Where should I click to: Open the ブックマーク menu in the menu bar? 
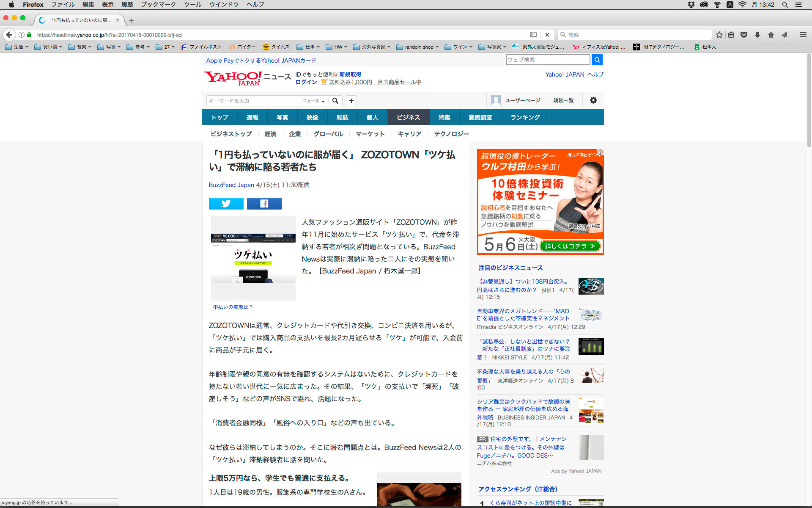click(x=158, y=5)
